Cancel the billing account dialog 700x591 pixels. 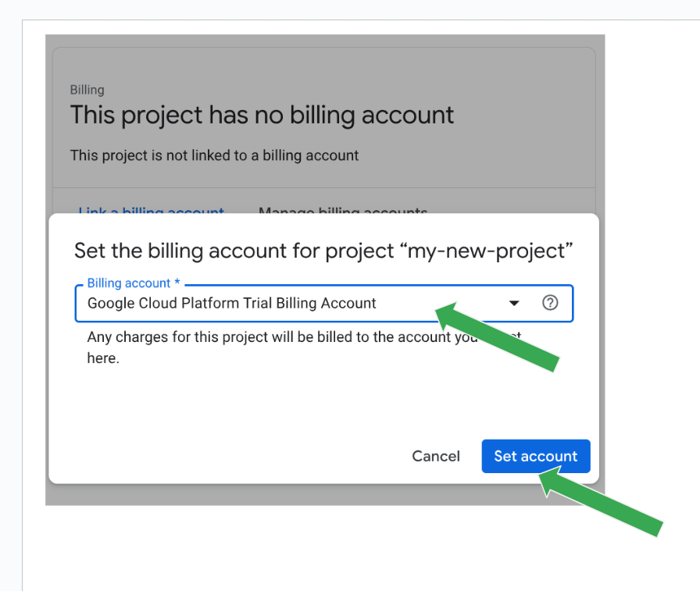click(436, 456)
